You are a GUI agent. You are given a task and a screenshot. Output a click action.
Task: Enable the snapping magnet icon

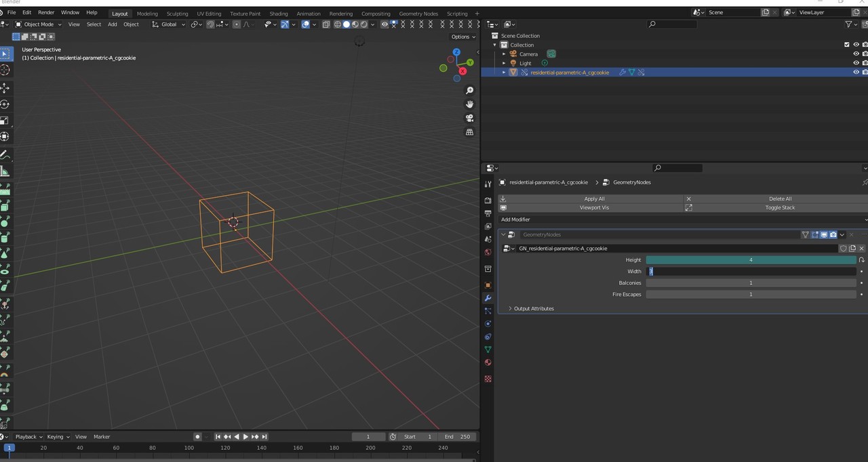210,24
